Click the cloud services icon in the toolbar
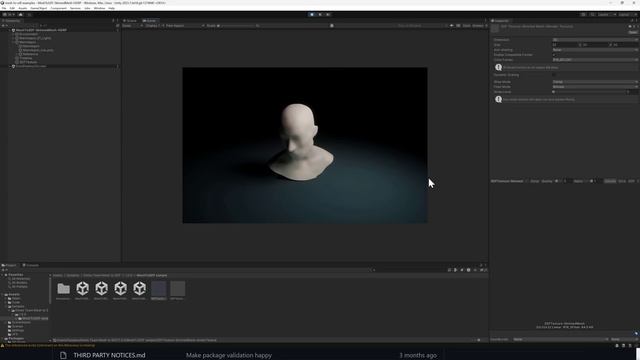Viewport: 640px width, 360px height. point(20,14)
